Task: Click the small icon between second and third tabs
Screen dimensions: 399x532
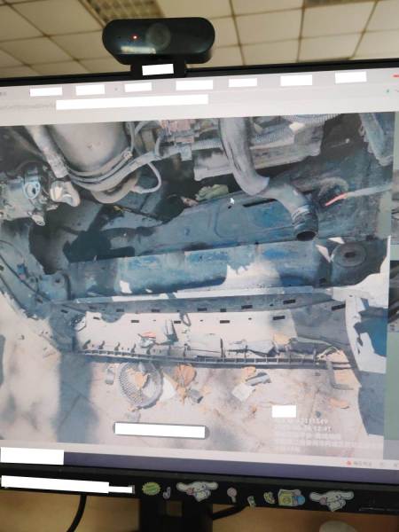Action: click(x=115, y=89)
